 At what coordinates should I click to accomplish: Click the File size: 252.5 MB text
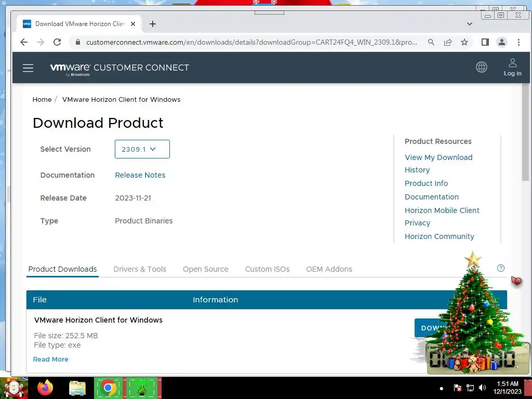pyautogui.click(x=66, y=336)
